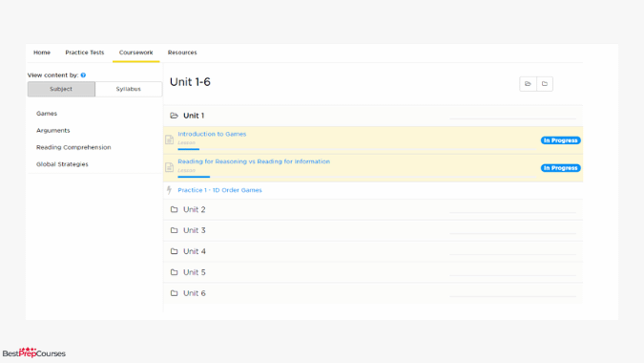Collapse the Unit 1 section
Viewport: 644px width, 363px height.
[x=373, y=116]
